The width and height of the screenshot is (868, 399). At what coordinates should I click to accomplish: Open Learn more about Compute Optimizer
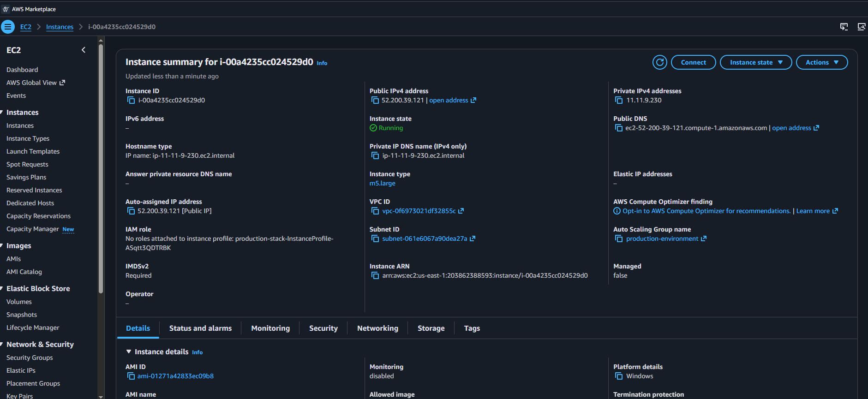(x=817, y=211)
